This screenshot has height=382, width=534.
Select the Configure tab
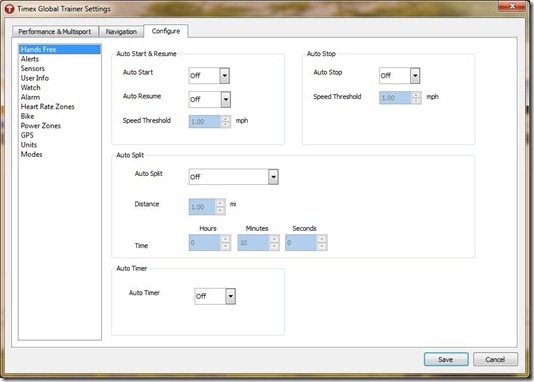click(166, 31)
